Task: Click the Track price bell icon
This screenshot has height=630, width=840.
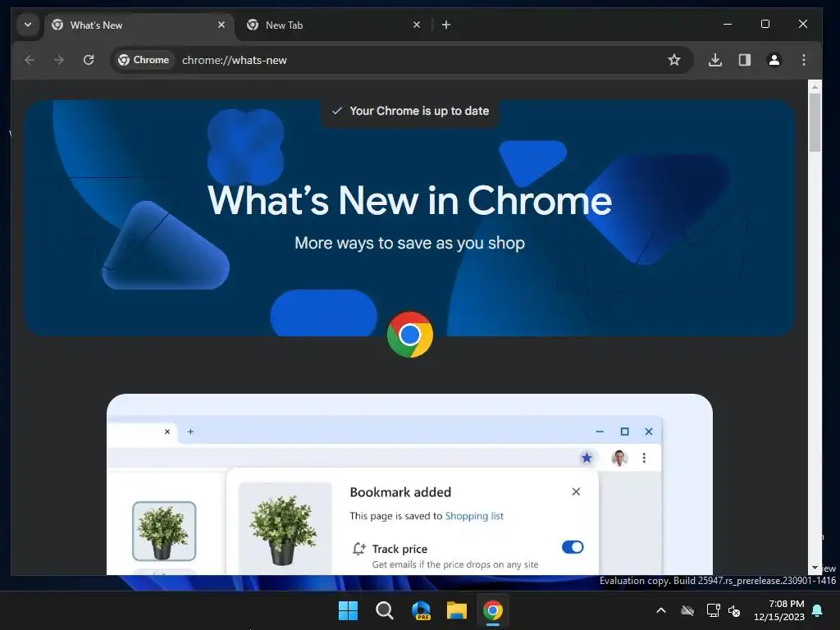Action: point(358,549)
